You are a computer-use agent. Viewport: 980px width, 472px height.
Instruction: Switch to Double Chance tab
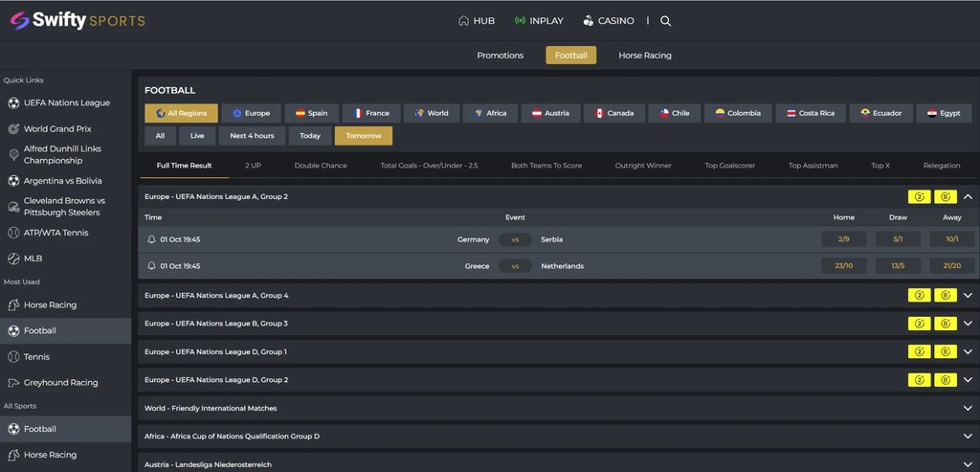pos(321,166)
